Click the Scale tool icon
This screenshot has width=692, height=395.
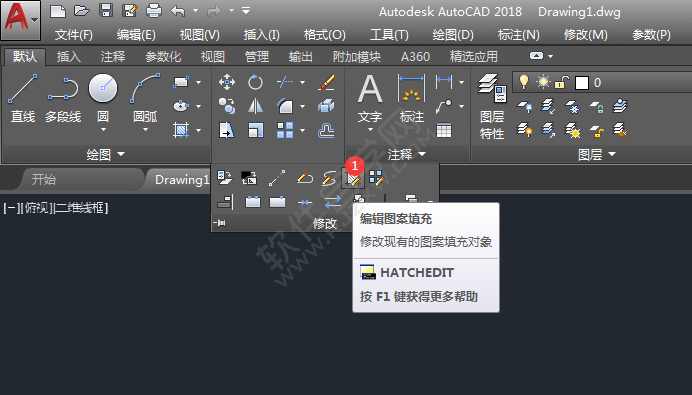(255, 130)
